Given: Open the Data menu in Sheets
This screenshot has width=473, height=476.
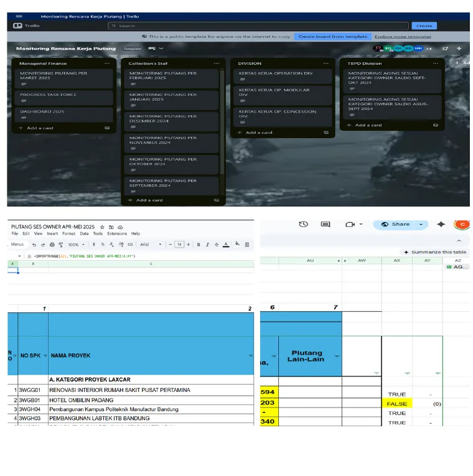Looking at the screenshot, I should tap(84, 233).
